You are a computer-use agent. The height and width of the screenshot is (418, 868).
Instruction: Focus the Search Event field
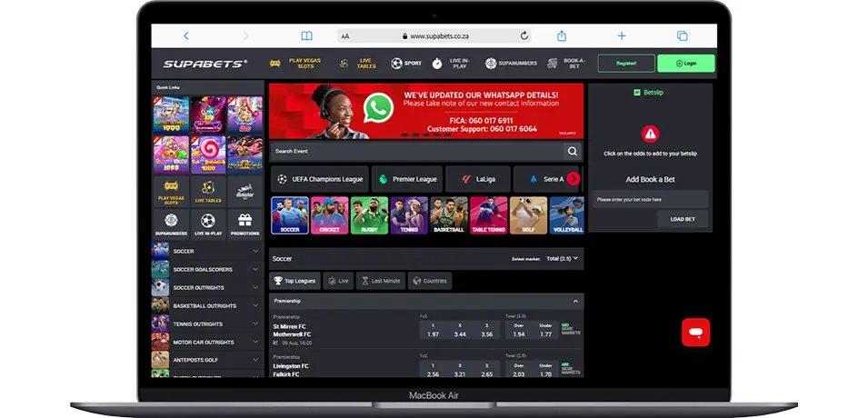[x=417, y=151]
